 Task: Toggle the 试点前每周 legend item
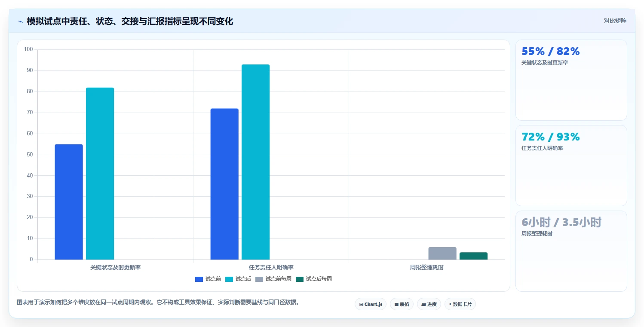click(x=273, y=279)
